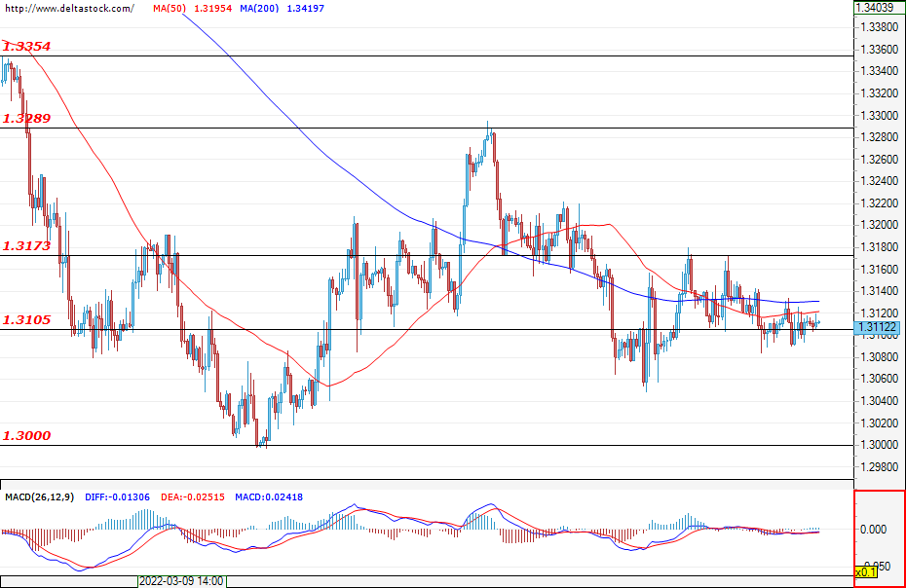Click the 1.32800 price axis label
Viewport: 906px width, 588px height.
click(x=880, y=137)
